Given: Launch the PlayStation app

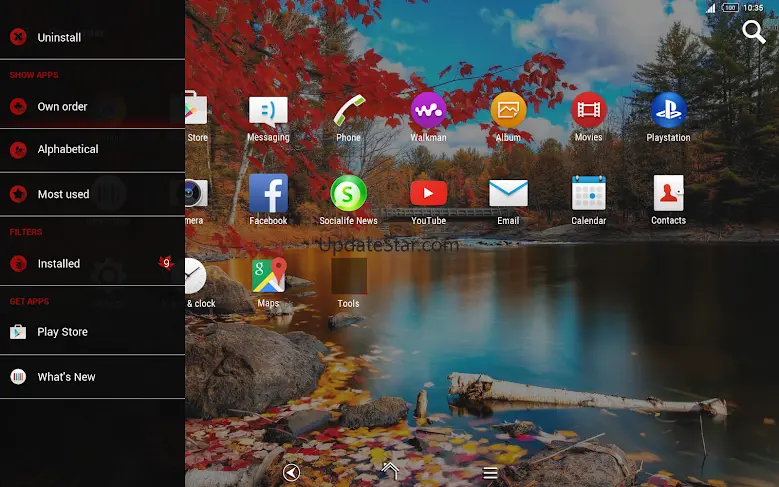Looking at the screenshot, I should click(x=668, y=110).
